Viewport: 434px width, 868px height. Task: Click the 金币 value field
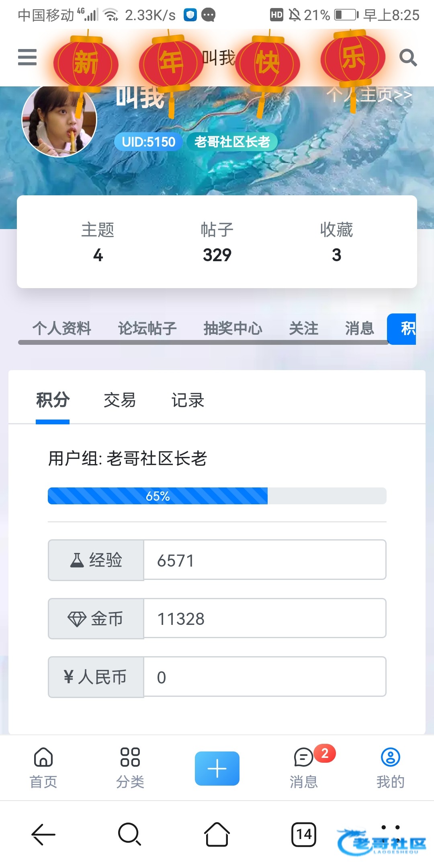264,618
